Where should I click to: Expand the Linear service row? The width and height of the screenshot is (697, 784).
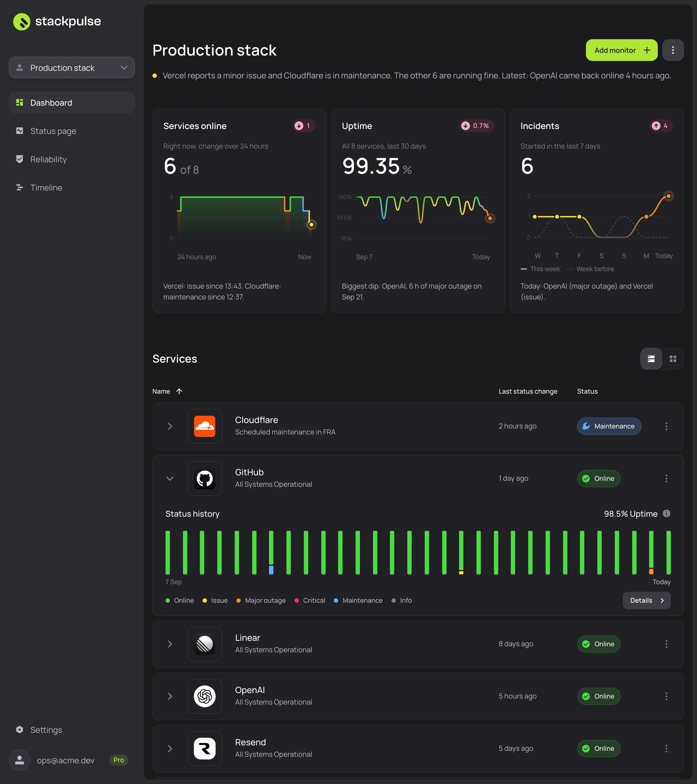coord(170,644)
